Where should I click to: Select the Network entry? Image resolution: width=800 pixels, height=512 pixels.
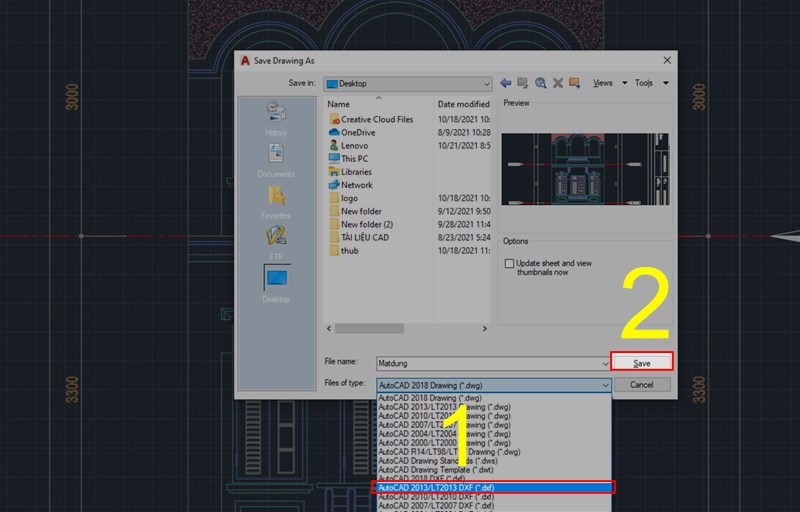[351, 185]
